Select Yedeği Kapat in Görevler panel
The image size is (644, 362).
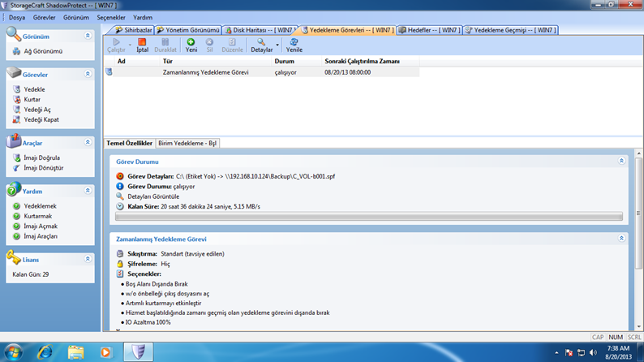tap(36, 119)
